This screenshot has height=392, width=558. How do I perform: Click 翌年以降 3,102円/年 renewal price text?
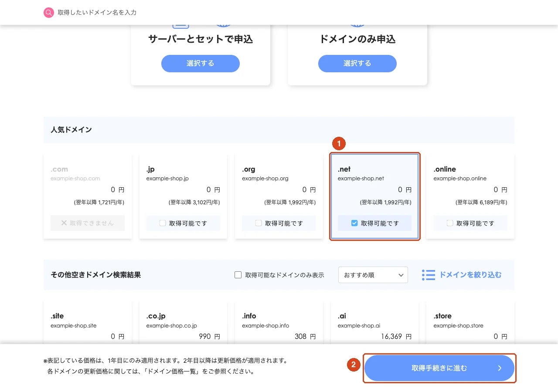[x=194, y=202]
